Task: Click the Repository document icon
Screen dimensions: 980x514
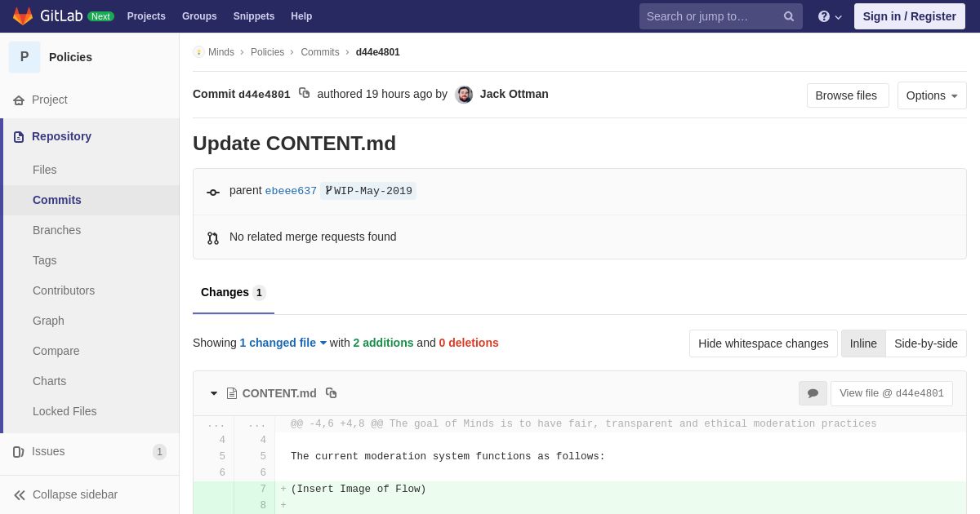Action: click(19, 137)
